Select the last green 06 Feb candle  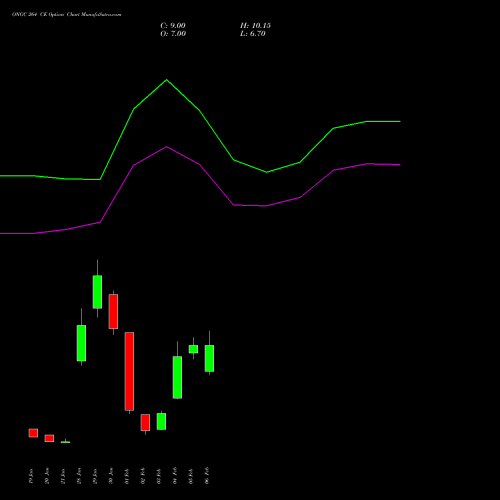209,358
